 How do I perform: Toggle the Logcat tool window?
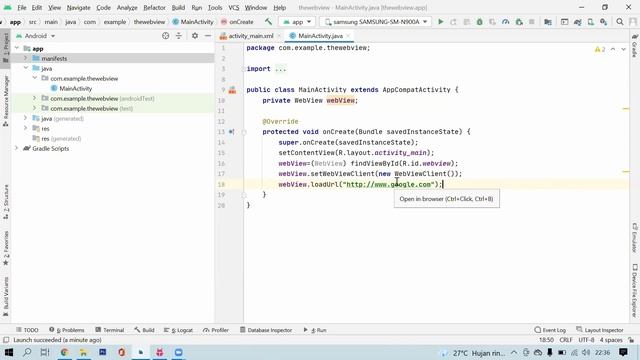pos(178,330)
